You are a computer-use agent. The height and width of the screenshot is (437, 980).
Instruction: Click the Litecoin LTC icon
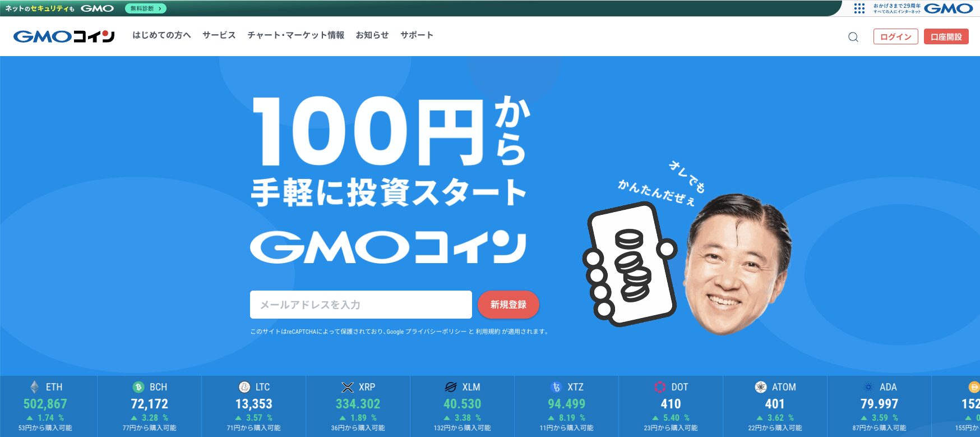tap(244, 387)
